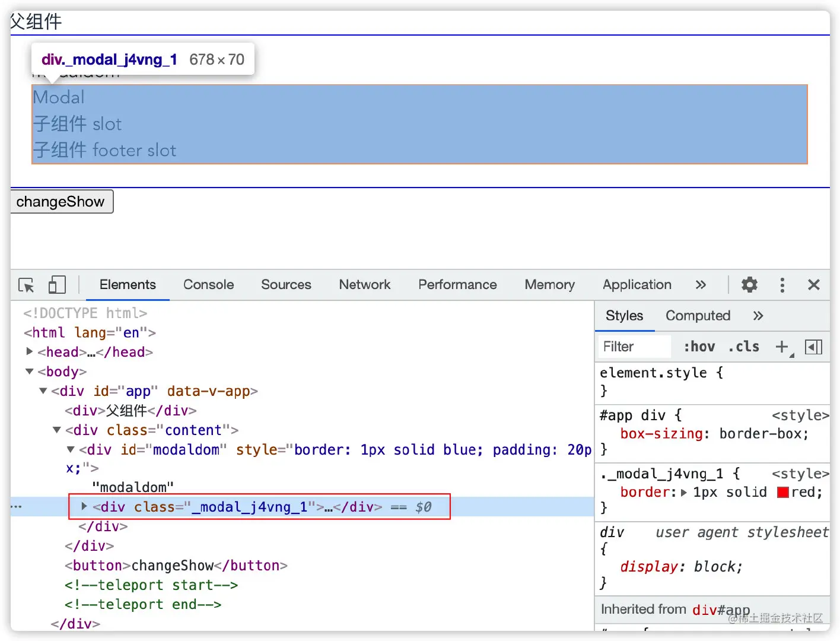The image size is (840, 641).
Task: Close the DevTools panel
Action: [x=814, y=285]
